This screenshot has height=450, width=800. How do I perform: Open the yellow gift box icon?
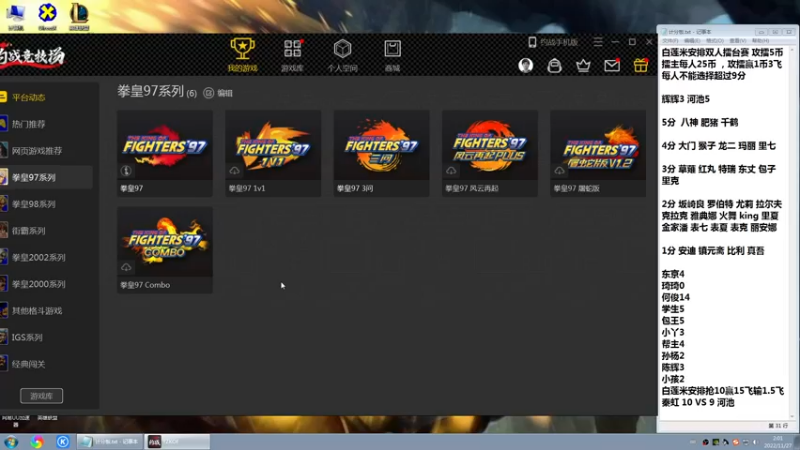(x=641, y=65)
